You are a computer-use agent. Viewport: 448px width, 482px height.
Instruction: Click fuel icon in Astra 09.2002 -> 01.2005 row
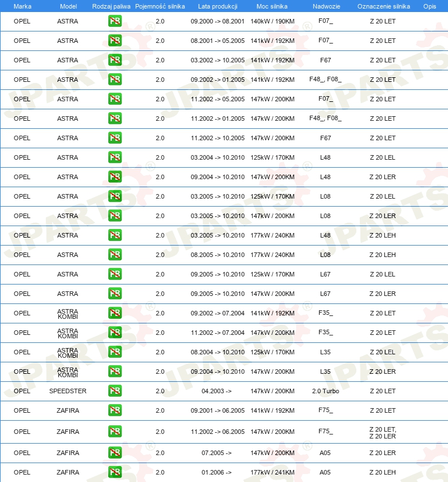115,80
